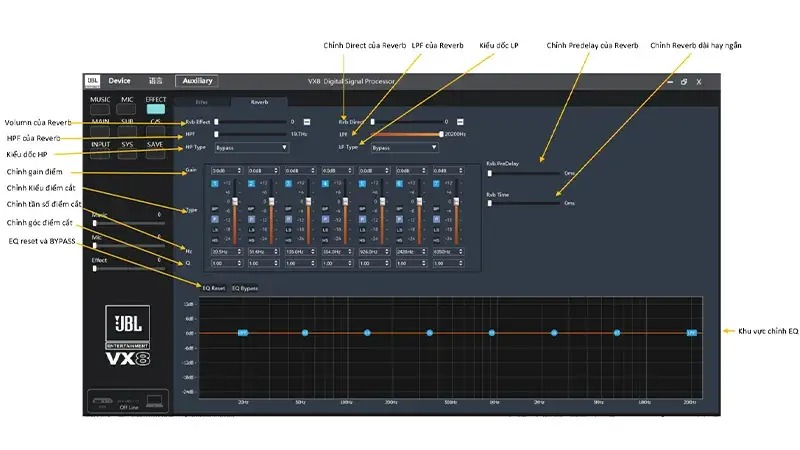Click the Rvb Time slider
This screenshot has height=450, width=800.
pos(523,203)
